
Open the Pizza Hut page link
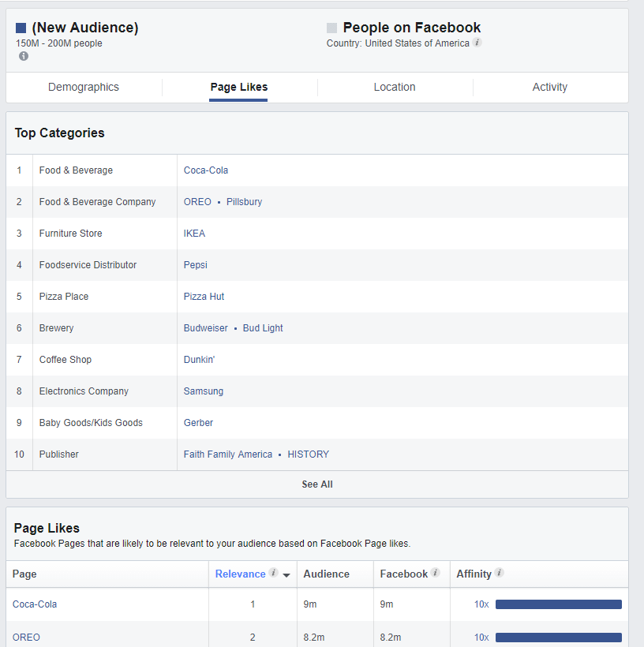[204, 297]
